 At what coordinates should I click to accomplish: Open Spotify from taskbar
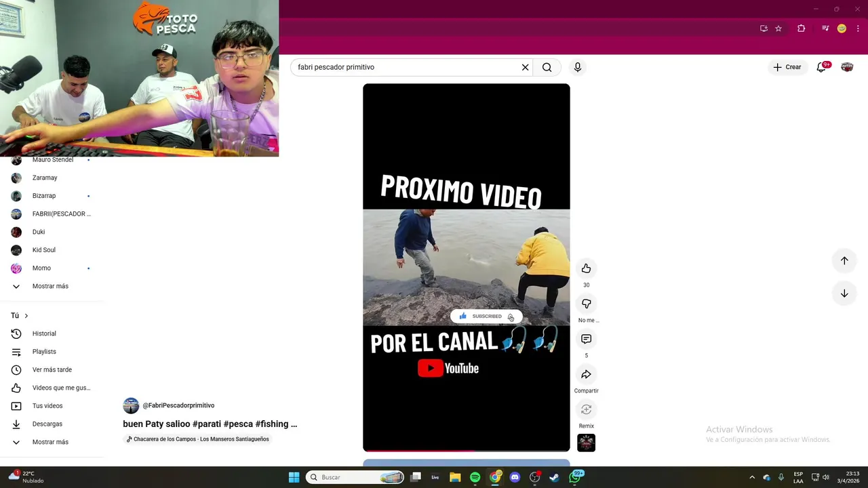[475, 477]
